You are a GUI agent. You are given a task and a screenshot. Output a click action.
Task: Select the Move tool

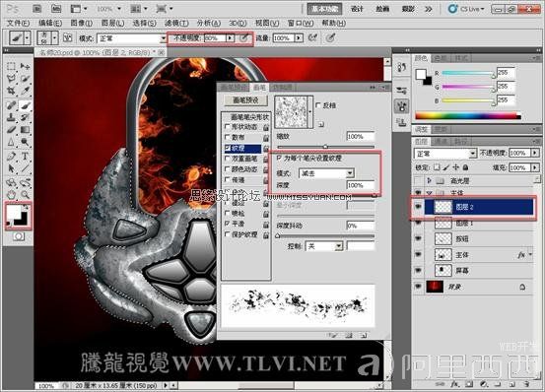[25, 66]
